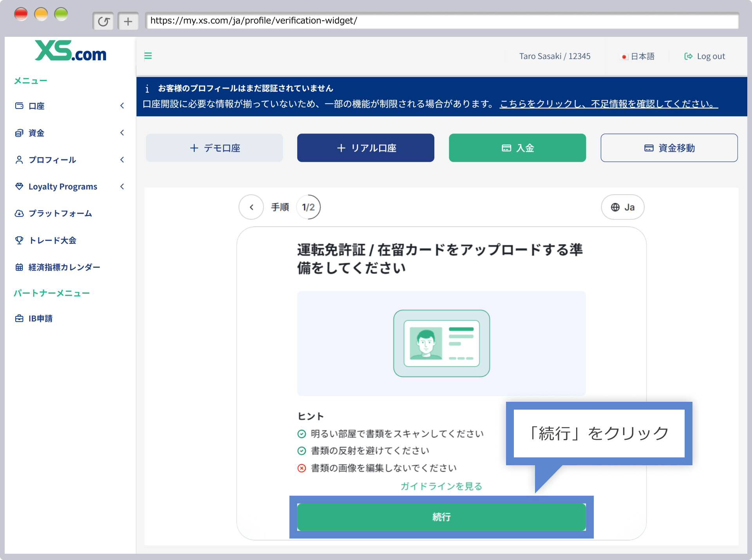Expand the プロフィール menu chevron
752x560 pixels.
pyautogui.click(x=122, y=160)
